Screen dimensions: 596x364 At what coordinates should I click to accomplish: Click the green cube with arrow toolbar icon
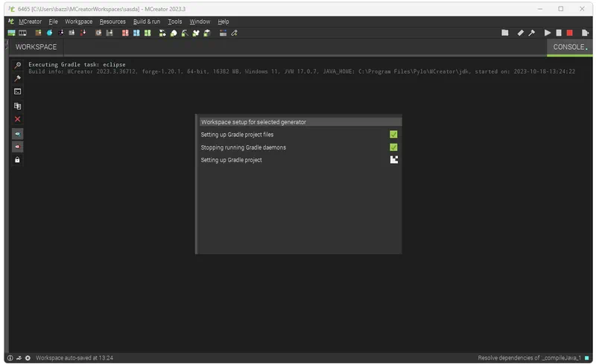pyautogui.click(x=207, y=33)
